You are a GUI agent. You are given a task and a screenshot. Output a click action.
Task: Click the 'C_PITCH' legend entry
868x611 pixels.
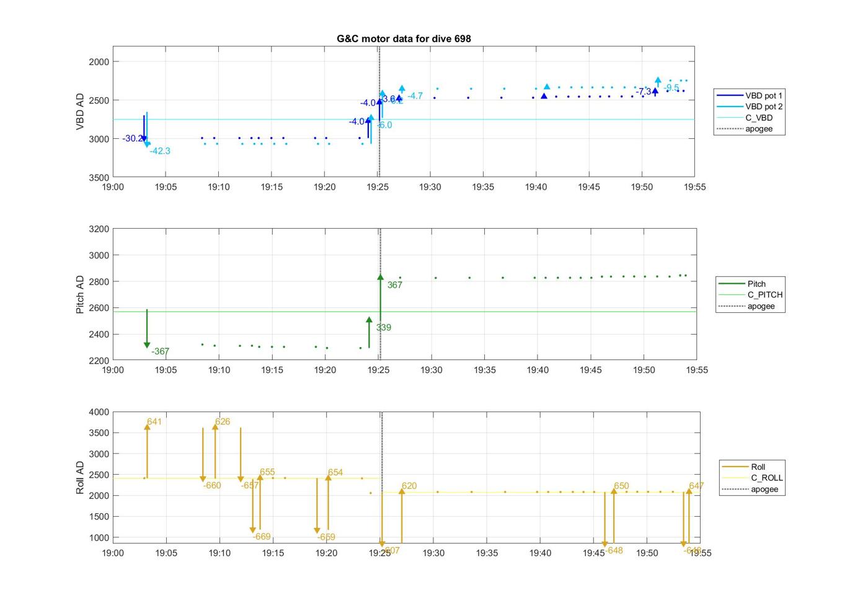pos(751,295)
